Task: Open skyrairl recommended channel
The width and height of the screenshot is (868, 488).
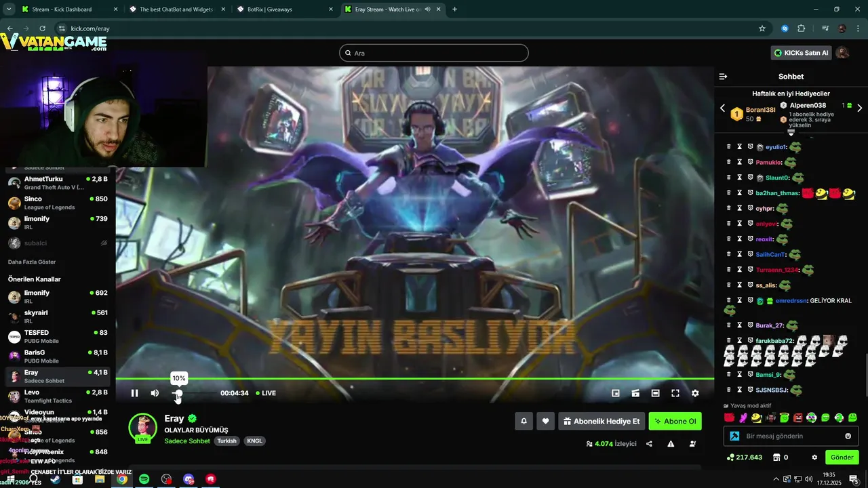Action: (x=58, y=317)
